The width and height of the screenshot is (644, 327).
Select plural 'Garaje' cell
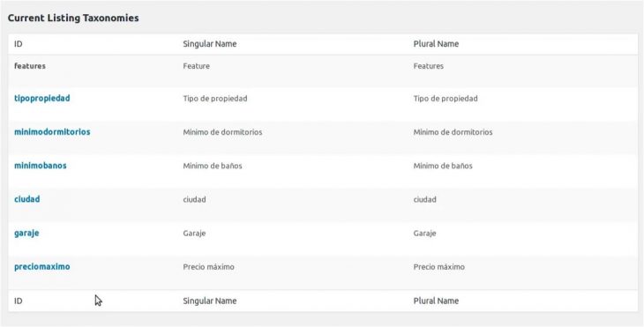click(x=424, y=234)
